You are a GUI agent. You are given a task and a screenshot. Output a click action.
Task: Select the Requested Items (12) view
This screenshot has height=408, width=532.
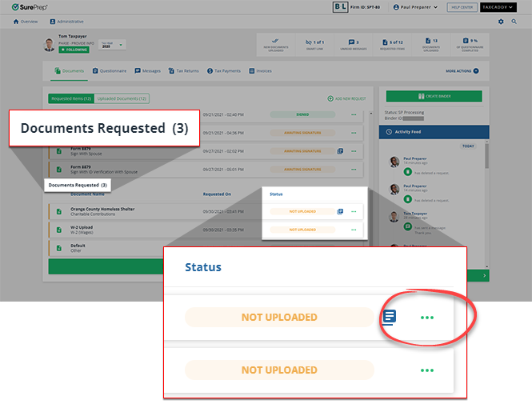pos(71,98)
